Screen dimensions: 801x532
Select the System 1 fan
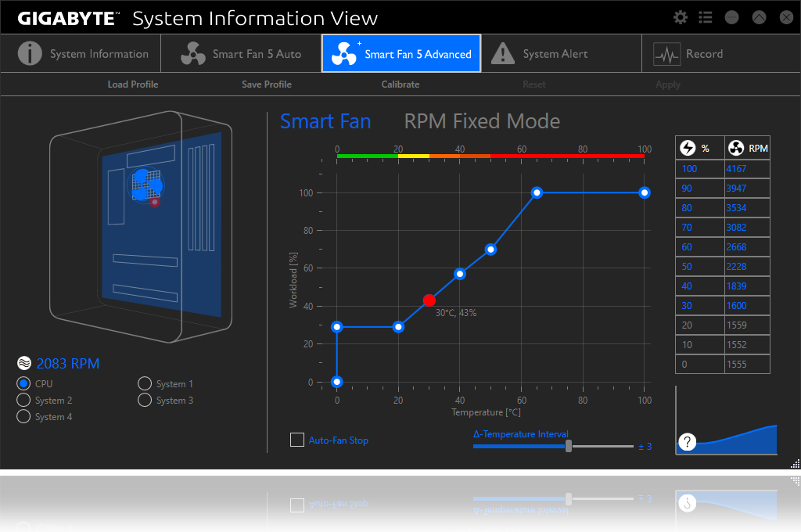tap(145, 383)
